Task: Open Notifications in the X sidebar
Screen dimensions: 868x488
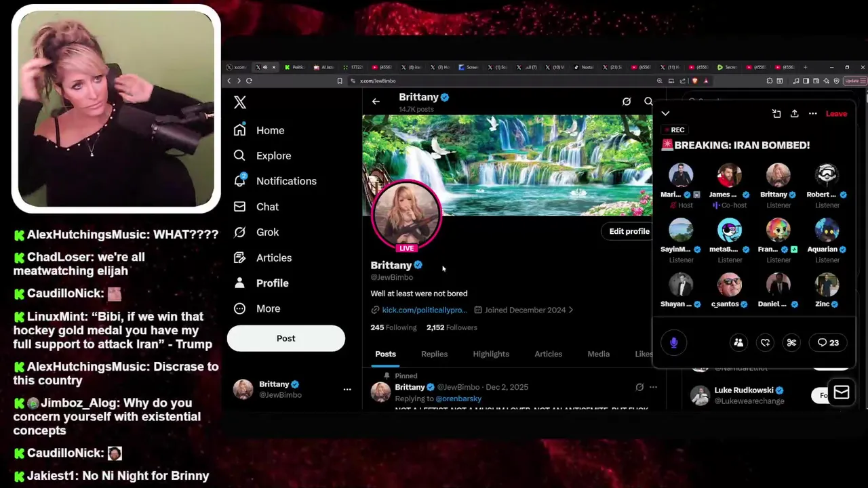Action: [275, 181]
